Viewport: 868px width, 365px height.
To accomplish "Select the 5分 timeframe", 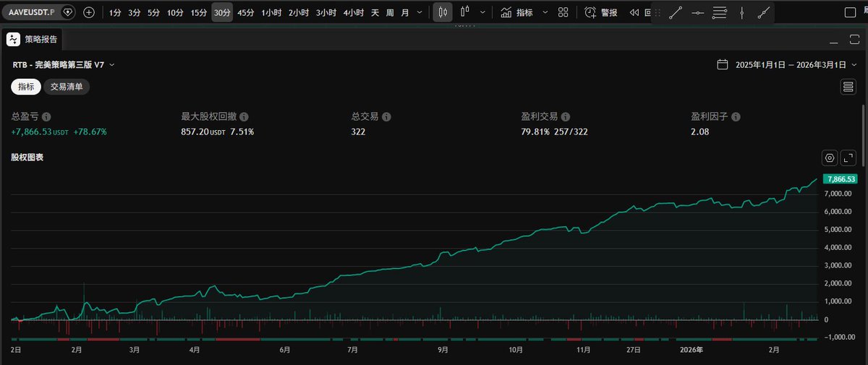I will click(x=154, y=12).
